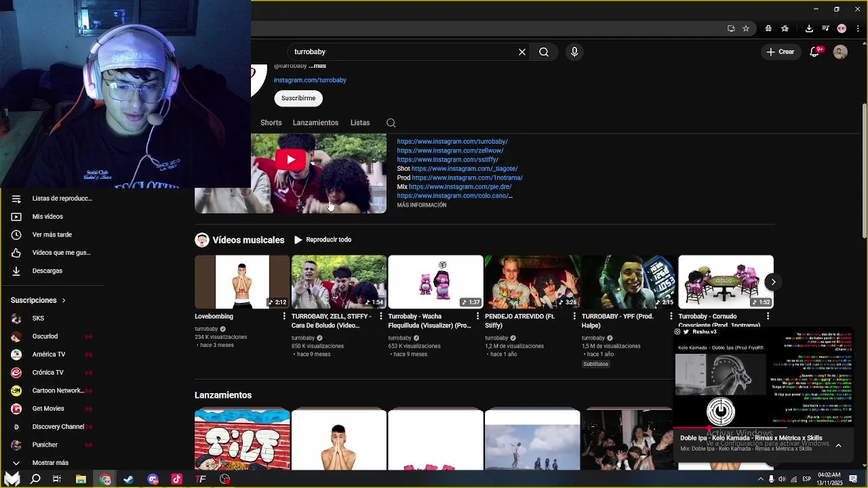Open the Crear menu
The width and height of the screenshot is (868, 488).
(x=781, y=52)
